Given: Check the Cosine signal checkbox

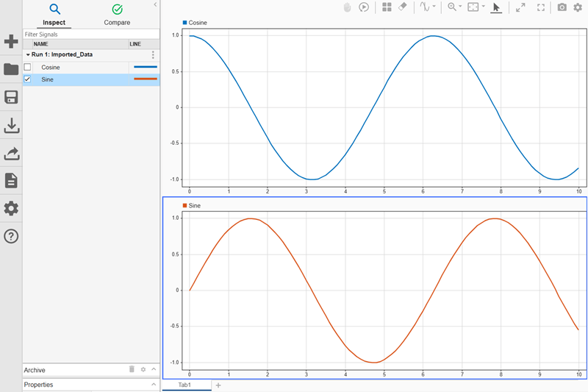Looking at the screenshot, I should (27, 67).
